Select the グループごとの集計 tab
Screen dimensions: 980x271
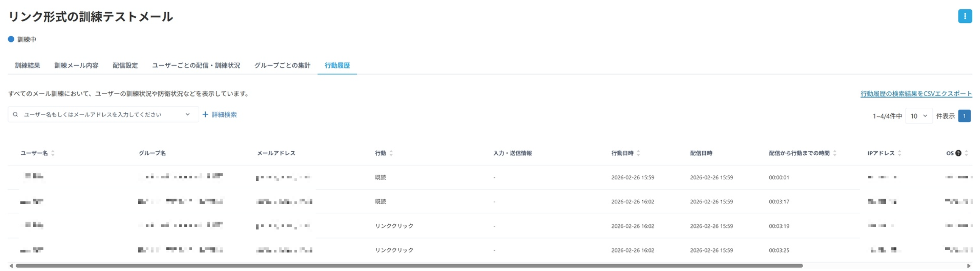click(282, 65)
